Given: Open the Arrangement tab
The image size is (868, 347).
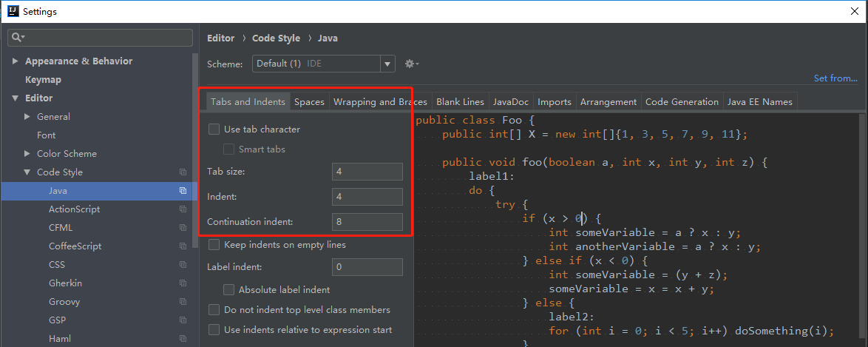Looking at the screenshot, I should (x=608, y=102).
